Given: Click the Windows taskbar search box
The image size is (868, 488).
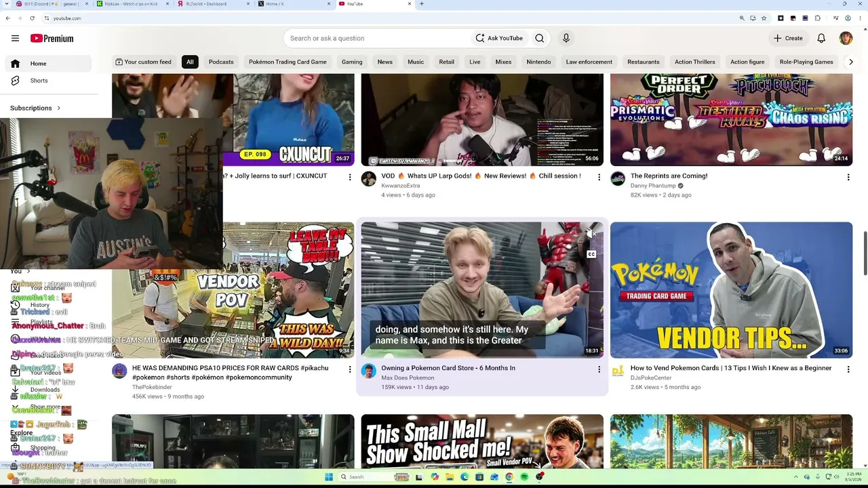Looking at the screenshot, I should coord(373,477).
